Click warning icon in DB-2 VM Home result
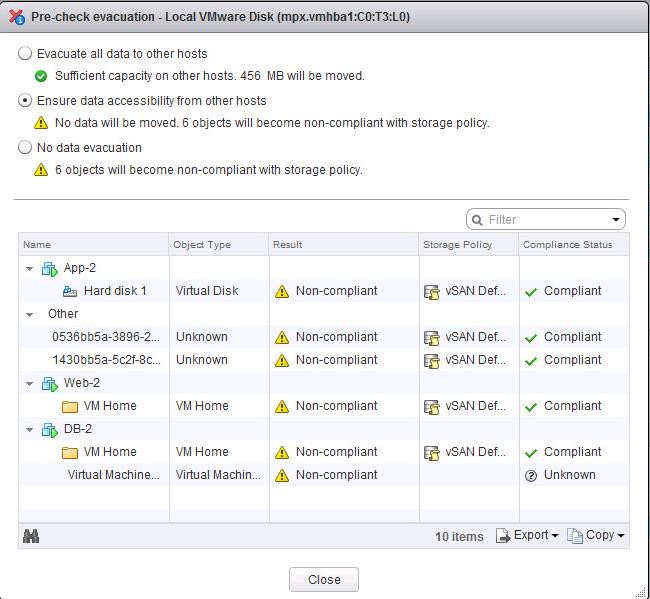The height and width of the screenshot is (599, 650). point(282,453)
